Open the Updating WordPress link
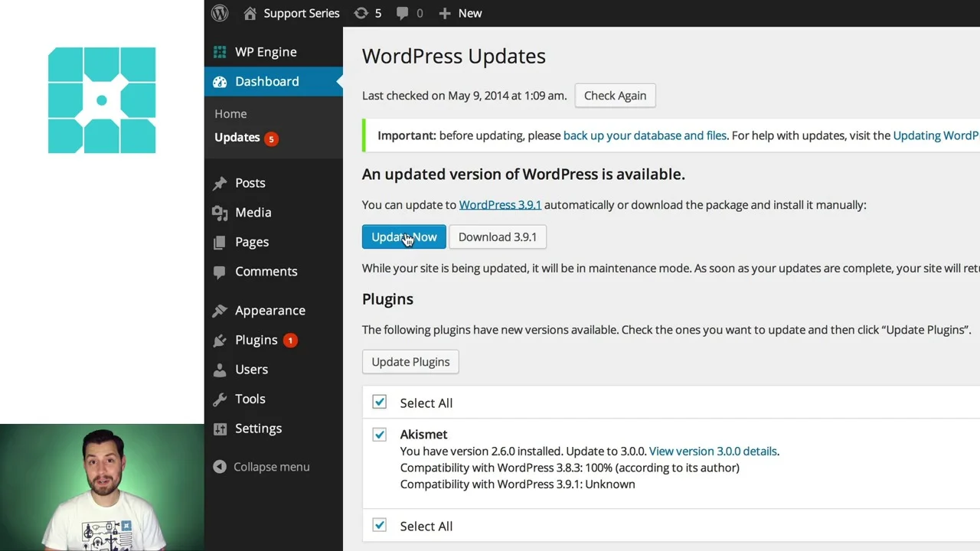 point(936,135)
